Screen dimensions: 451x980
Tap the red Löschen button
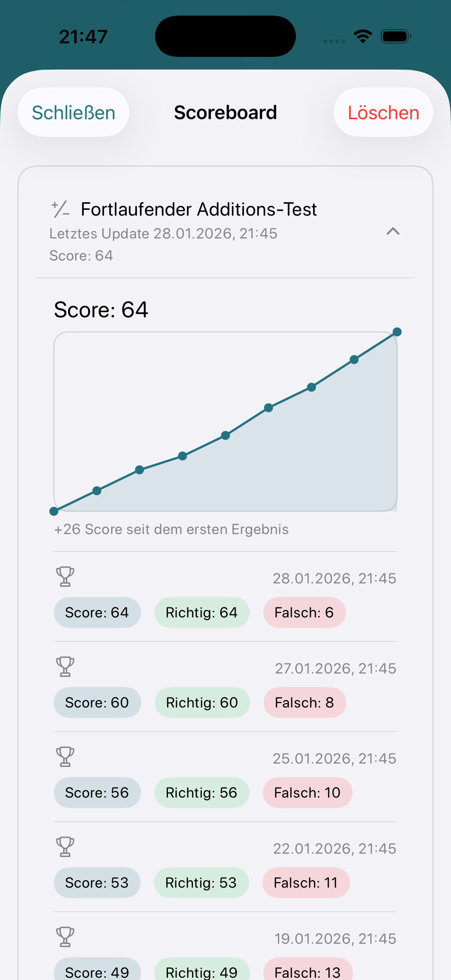point(383,113)
